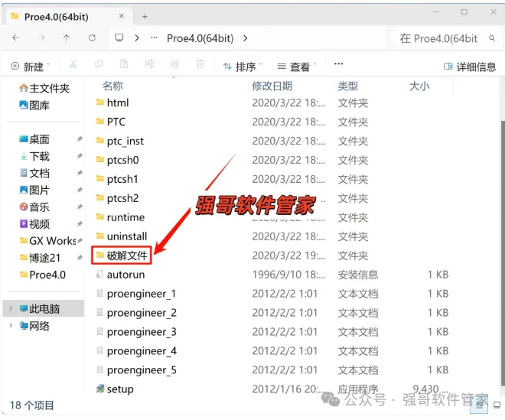
Task: Click the vertical scrollbar of the file list
Action: 503,252
